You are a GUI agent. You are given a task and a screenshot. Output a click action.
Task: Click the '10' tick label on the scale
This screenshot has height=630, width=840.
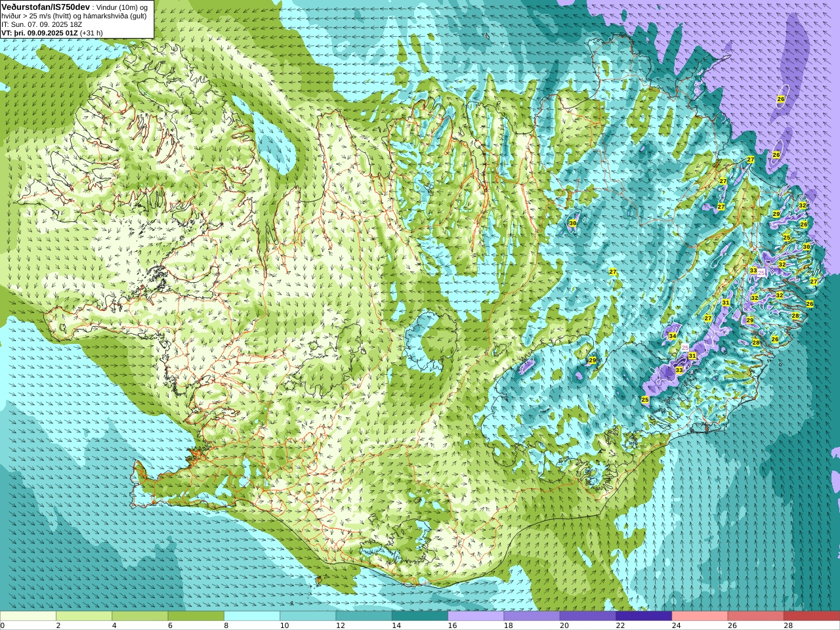point(284,625)
